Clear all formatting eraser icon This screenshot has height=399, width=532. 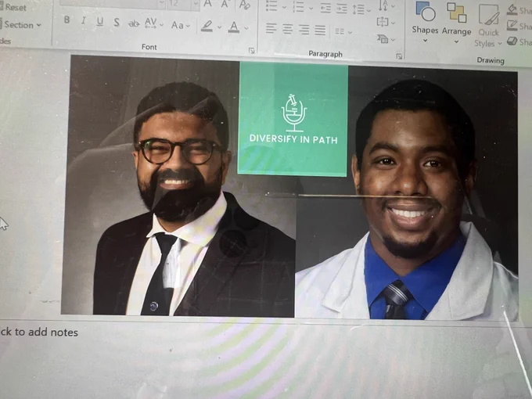point(244,5)
